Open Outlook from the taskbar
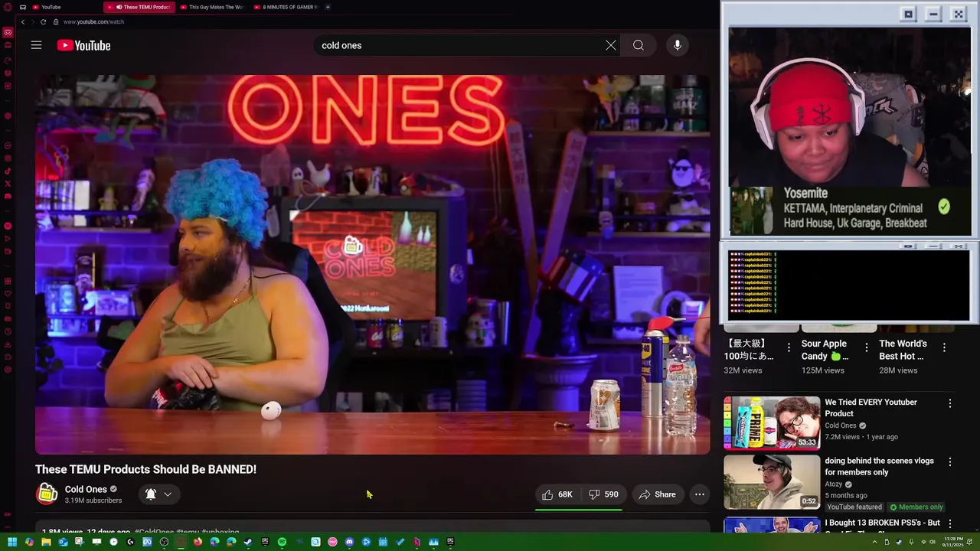 click(63, 542)
